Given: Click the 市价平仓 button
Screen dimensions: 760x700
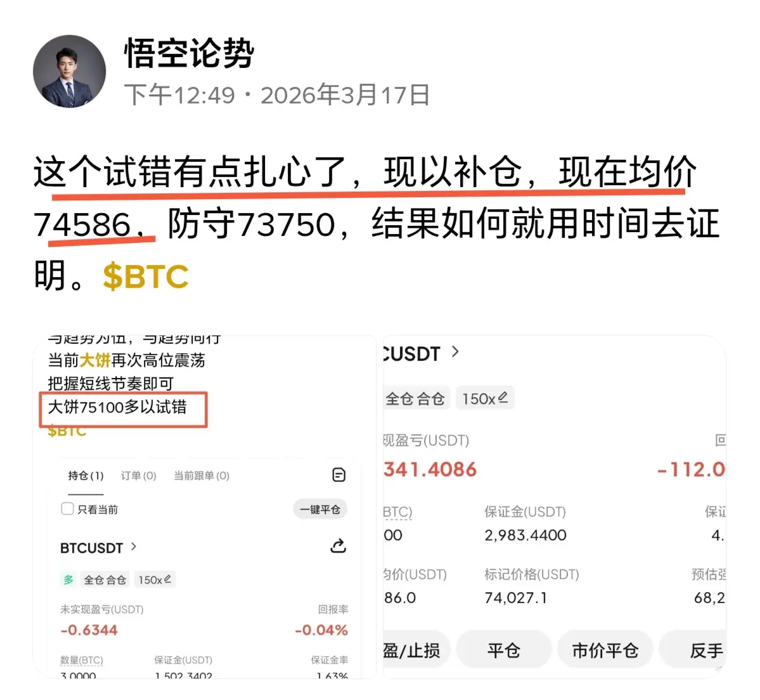Looking at the screenshot, I should 605,650.
